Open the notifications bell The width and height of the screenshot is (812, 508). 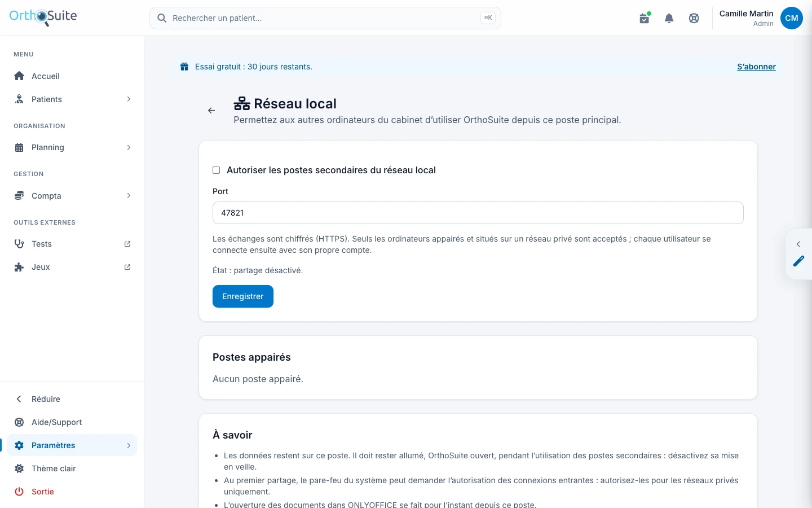[x=669, y=18]
